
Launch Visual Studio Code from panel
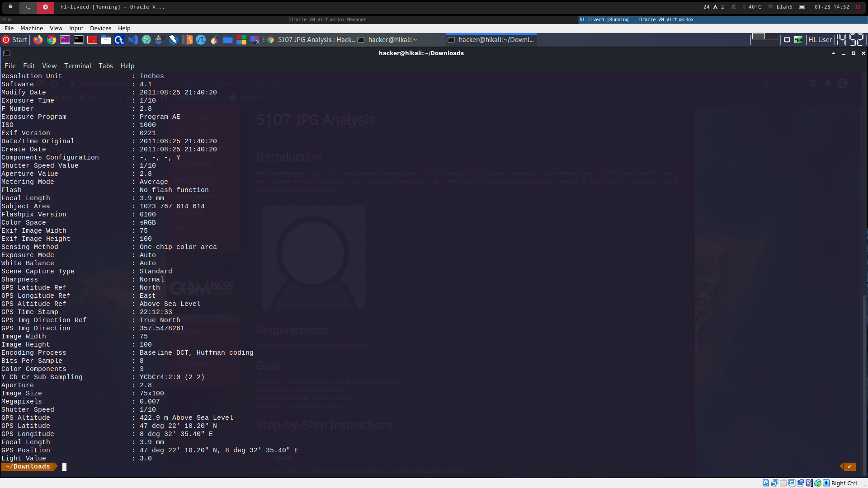[x=132, y=40]
